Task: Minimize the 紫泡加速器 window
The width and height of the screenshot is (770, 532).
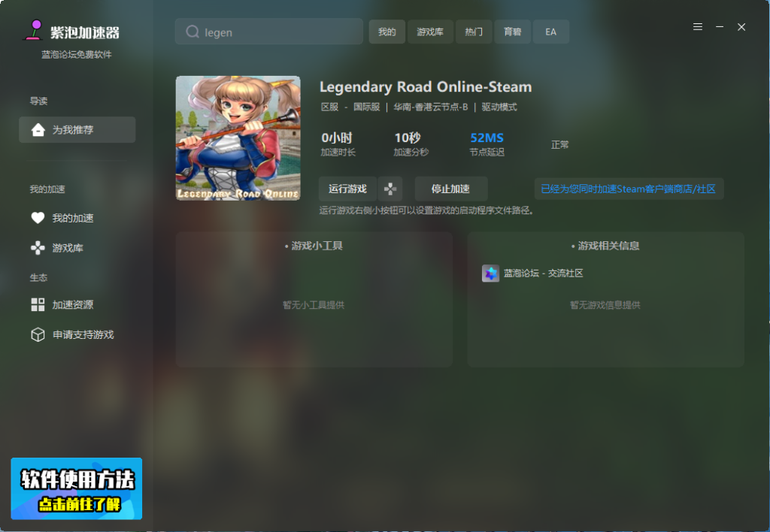Action: [x=720, y=27]
